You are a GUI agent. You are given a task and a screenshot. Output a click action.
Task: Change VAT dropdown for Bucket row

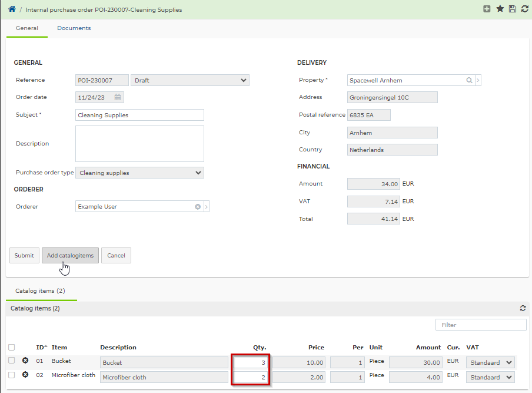490,362
